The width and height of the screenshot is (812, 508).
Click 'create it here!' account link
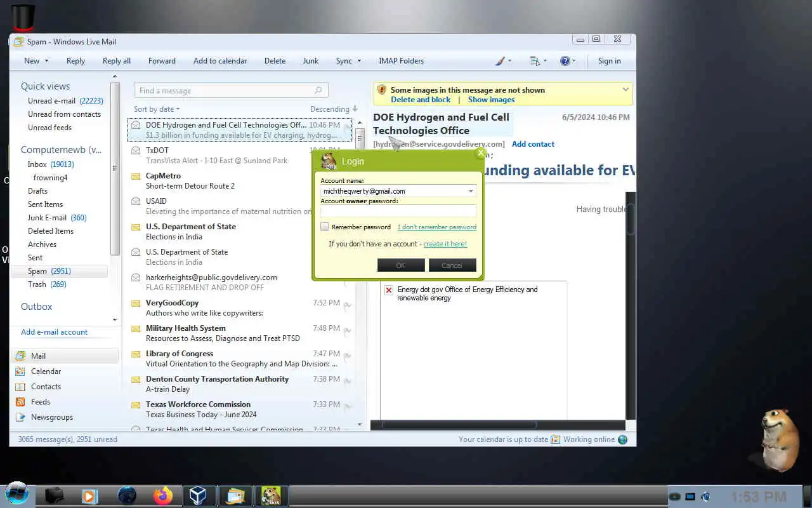pos(445,244)
